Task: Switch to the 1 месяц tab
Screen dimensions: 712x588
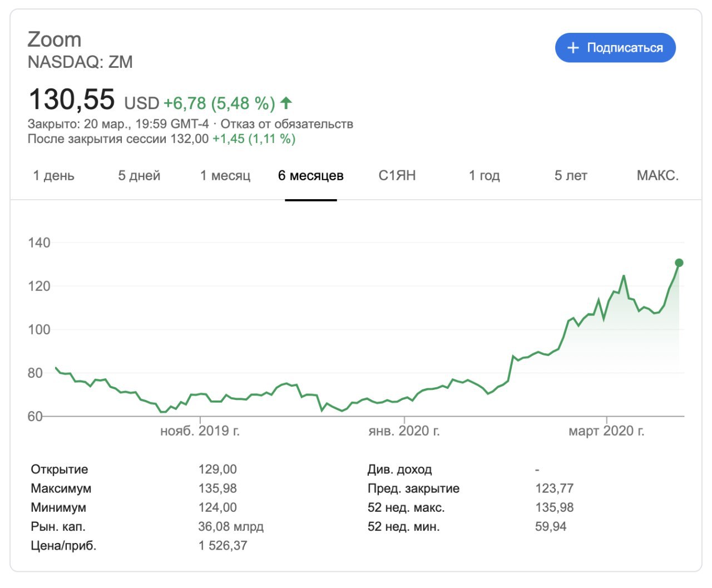Action: point(225,176)
